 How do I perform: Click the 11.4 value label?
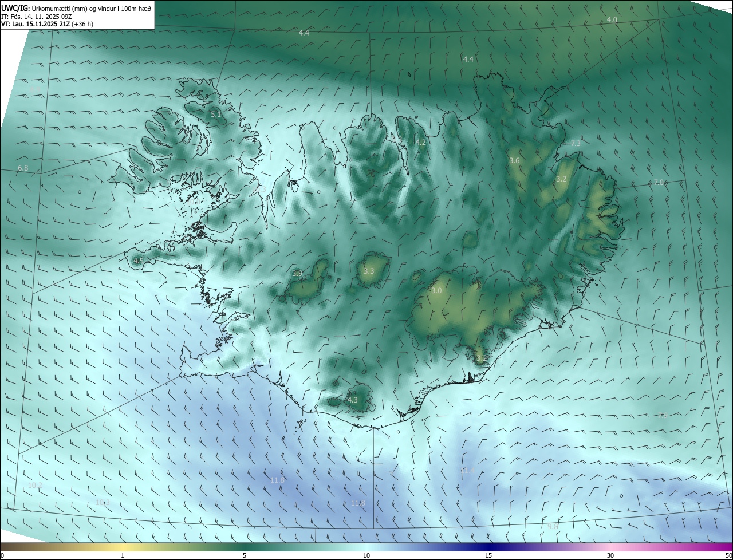tap(467, 470)
